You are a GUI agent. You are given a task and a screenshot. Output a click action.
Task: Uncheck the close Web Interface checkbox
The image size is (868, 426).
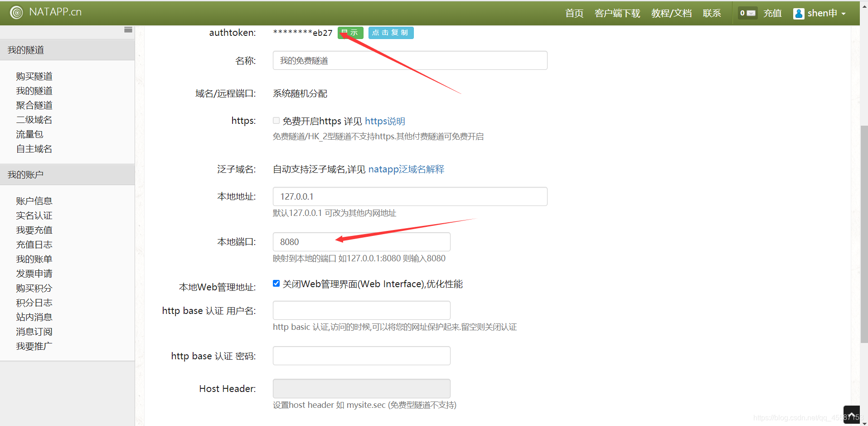point(276,283)
